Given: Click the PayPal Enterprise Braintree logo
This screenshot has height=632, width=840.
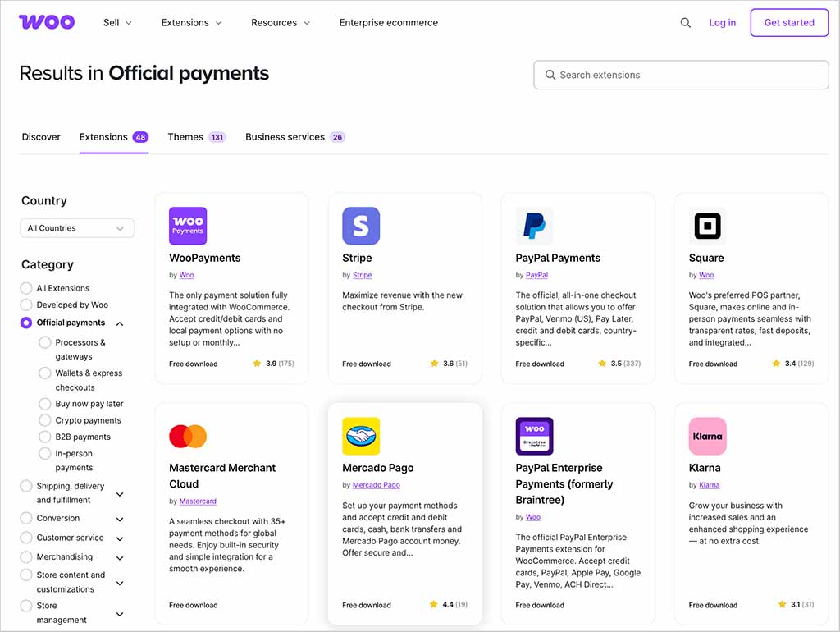Looking at the screenshot, I should click(x=534, y=436).
